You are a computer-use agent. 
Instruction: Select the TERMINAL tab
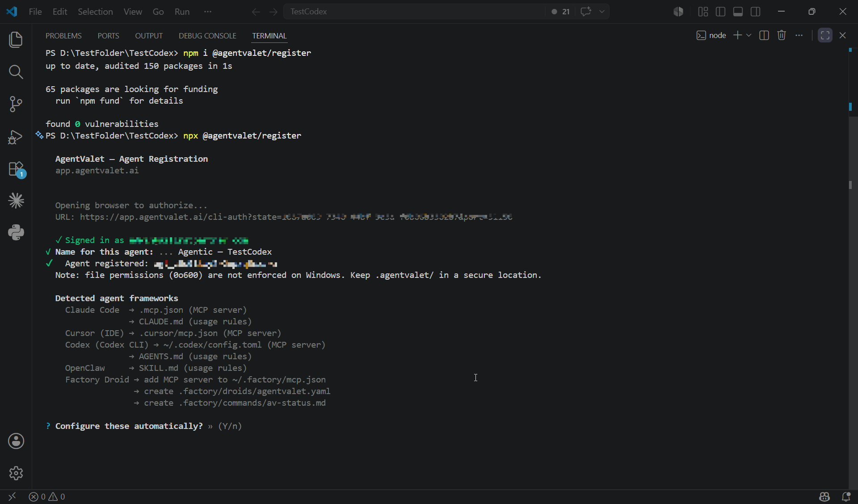coord(269,36)
